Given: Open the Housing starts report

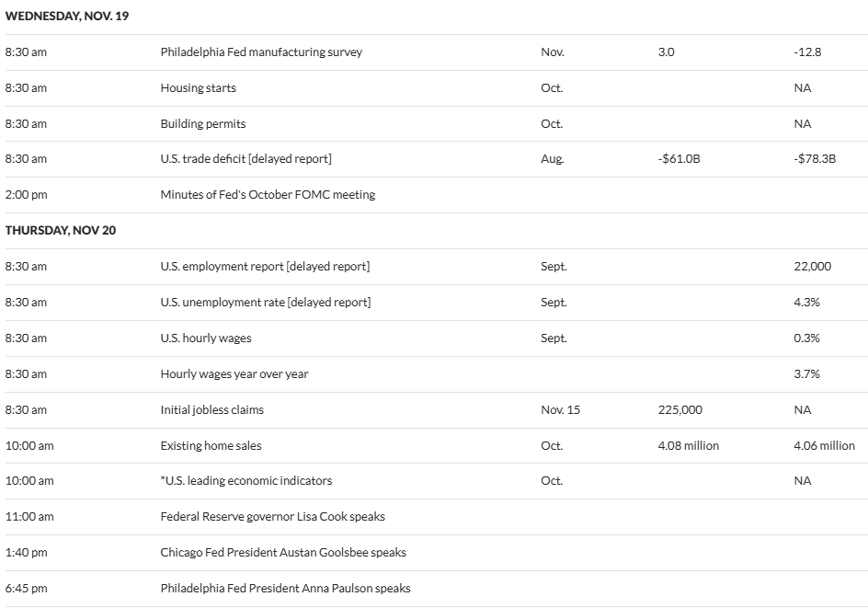Looking at the screenshot, I should click(x=198, y=88).
